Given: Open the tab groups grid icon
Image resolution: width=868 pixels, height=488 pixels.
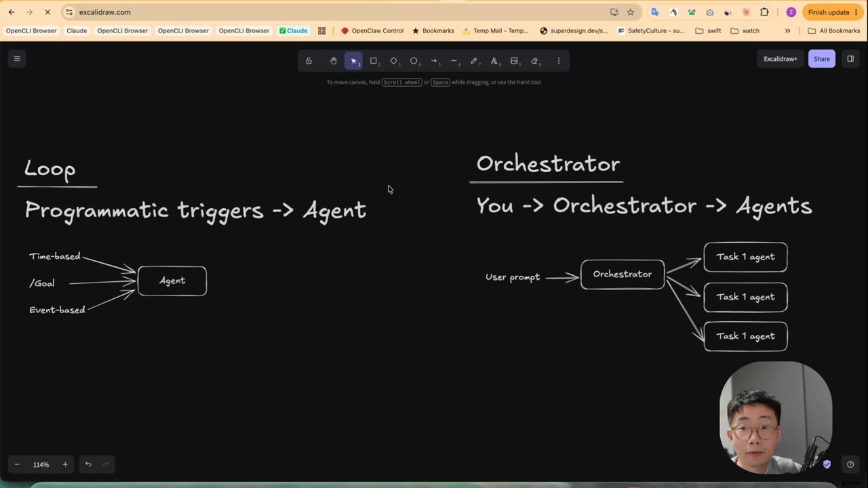Looking at the screenshot, I should pyautogui.click(x=321, y=30).
